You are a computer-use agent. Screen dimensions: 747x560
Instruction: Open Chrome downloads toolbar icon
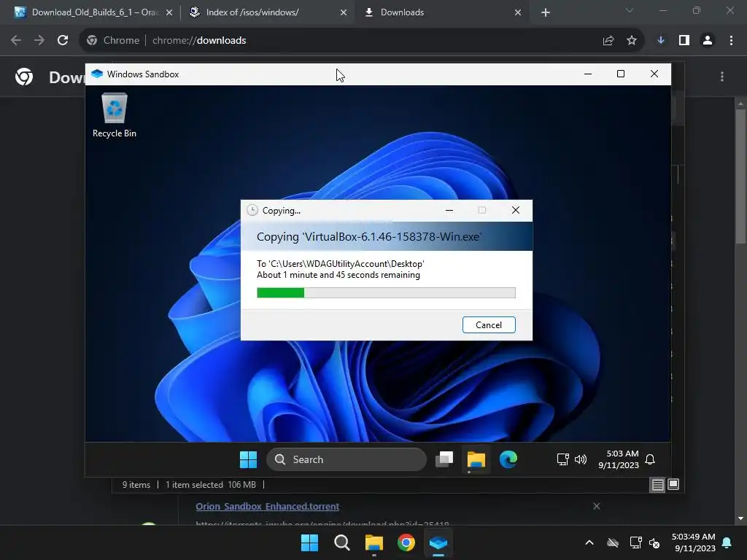[x=661, y=41]
